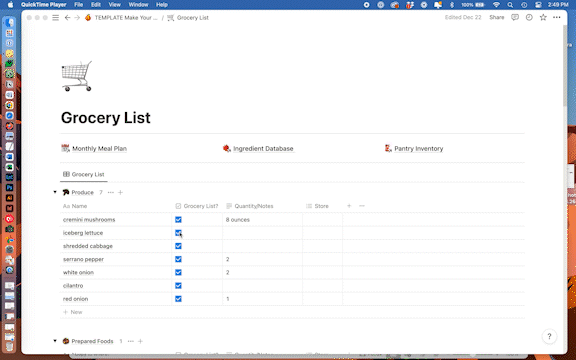The width and height of the screenshot is (576, 360).
Task: Uncheck shredded cabbage grocery list box
Action: (178, 246)
